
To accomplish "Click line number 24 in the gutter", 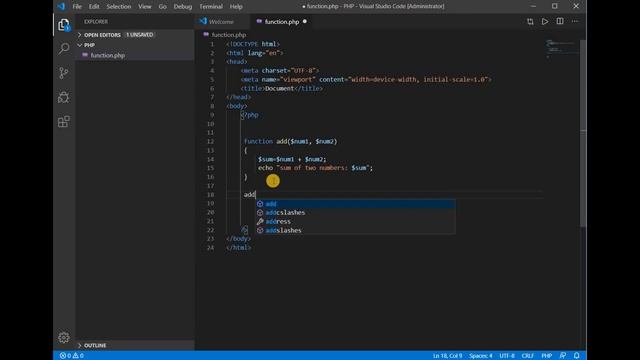I will coord(210,248).
